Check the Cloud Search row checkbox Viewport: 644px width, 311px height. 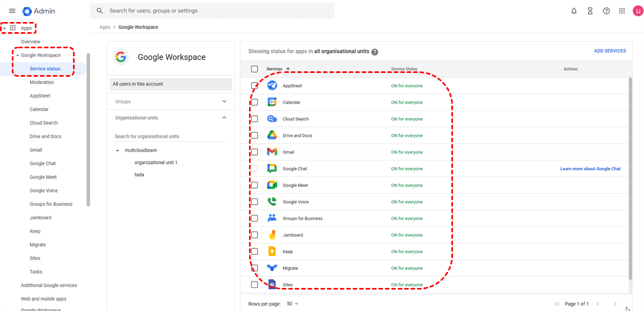254,119
